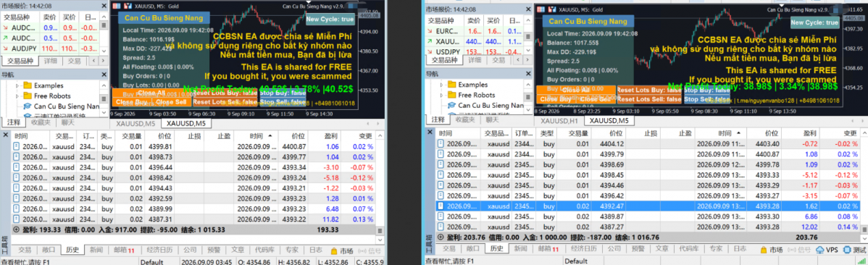This screenshot has height=265, width=868.
Task: Open 收藏夹 tab in right navigator
Action: coord(465,119)
